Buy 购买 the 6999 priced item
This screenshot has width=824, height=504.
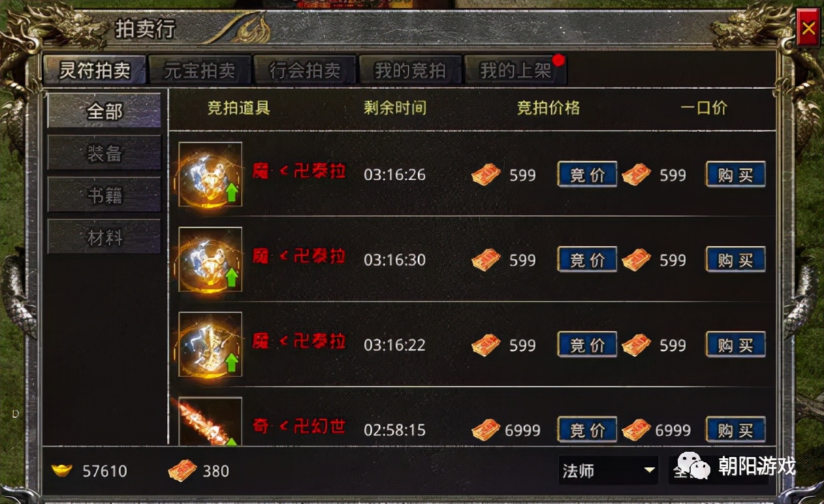pos(736,430)
